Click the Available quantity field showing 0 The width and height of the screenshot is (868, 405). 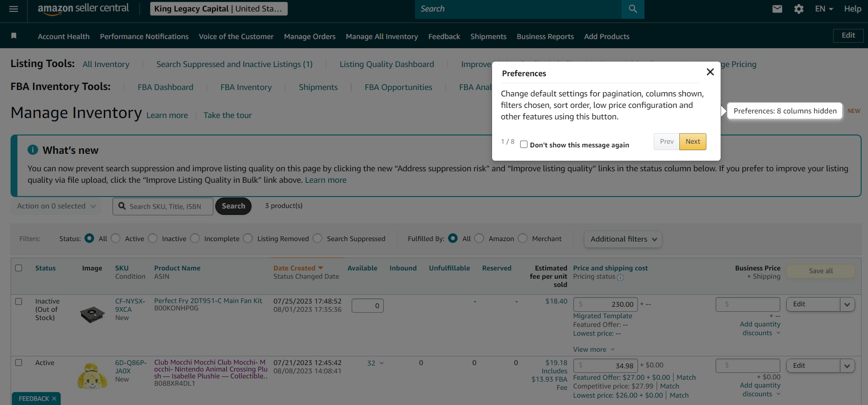pos(368,305)
